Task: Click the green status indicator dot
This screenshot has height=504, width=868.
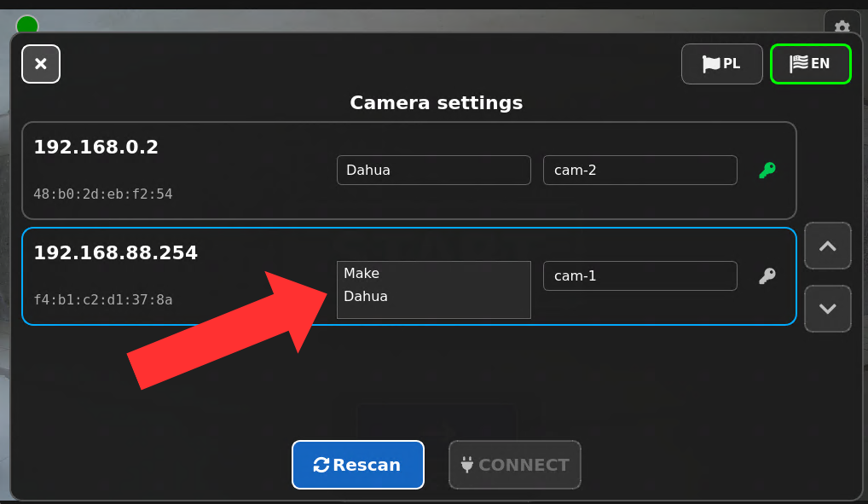Action: point(27,25)
